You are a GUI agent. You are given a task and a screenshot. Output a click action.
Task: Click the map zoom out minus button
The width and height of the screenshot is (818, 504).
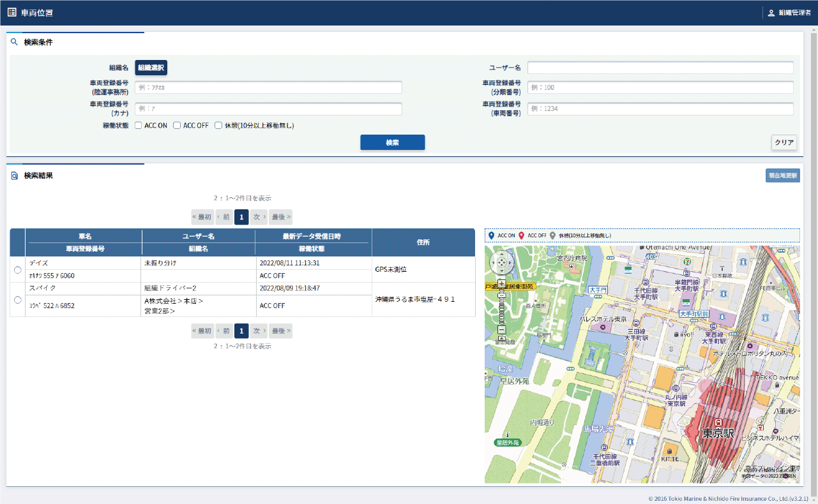pos(501,329)
